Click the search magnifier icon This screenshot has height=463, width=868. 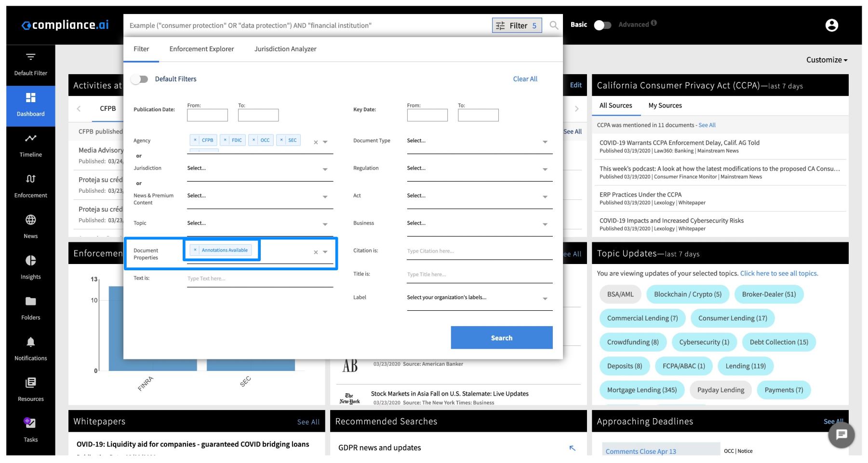(x=554, y=25)
